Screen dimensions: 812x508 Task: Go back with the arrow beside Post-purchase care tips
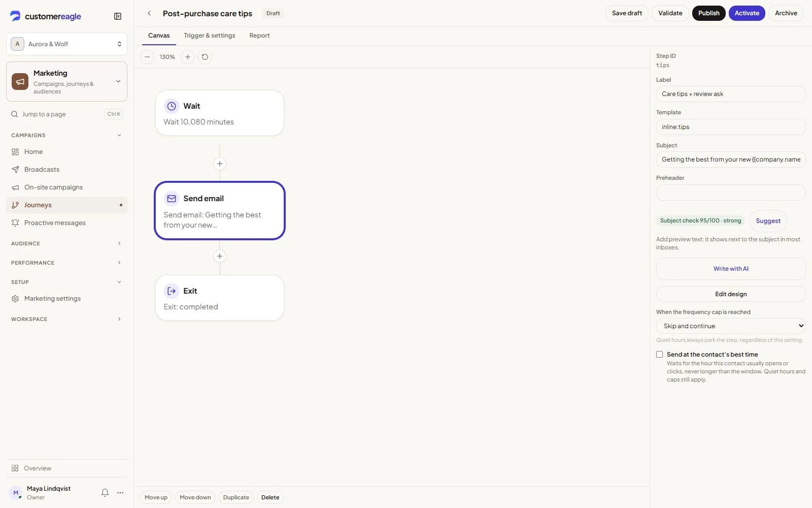click(x=149, y=13)
